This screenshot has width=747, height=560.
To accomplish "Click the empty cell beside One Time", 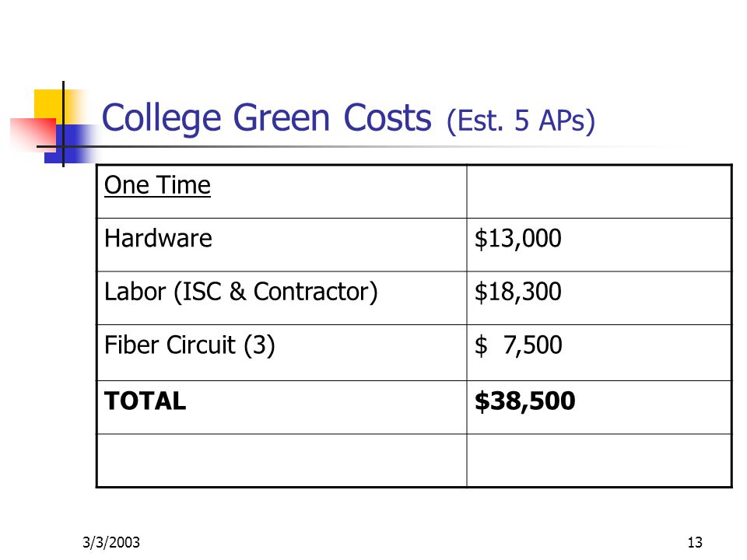I will (599, 192).
